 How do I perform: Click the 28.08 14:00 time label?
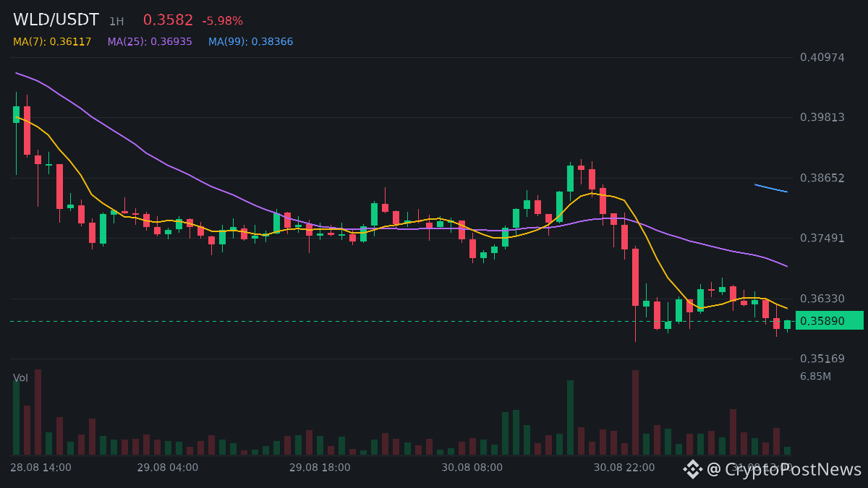(41, 468)
